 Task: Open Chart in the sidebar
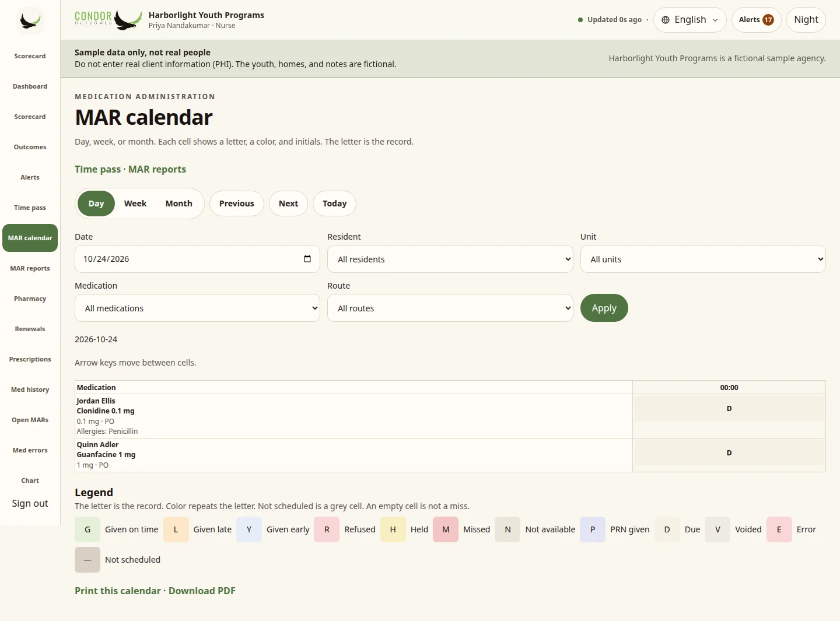pos(30,480)
